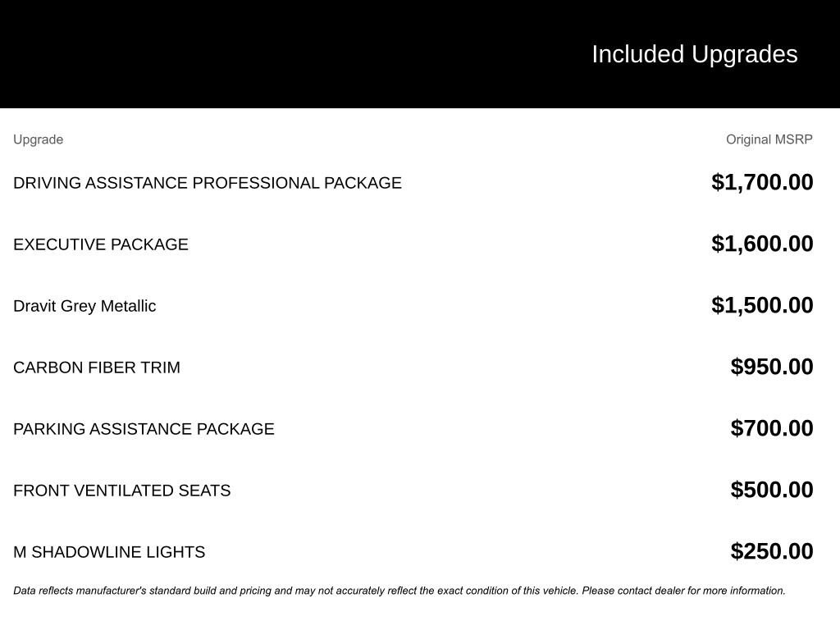Select Driving Assistance Professional Package row label
This screenshot has width=840, height=630.
207,183
